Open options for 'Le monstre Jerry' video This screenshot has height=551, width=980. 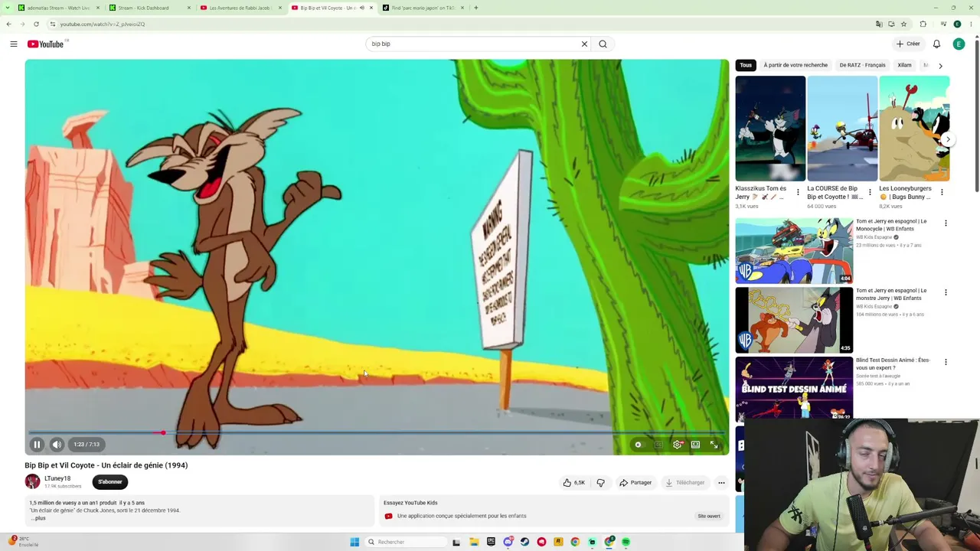tap(946, 292)
